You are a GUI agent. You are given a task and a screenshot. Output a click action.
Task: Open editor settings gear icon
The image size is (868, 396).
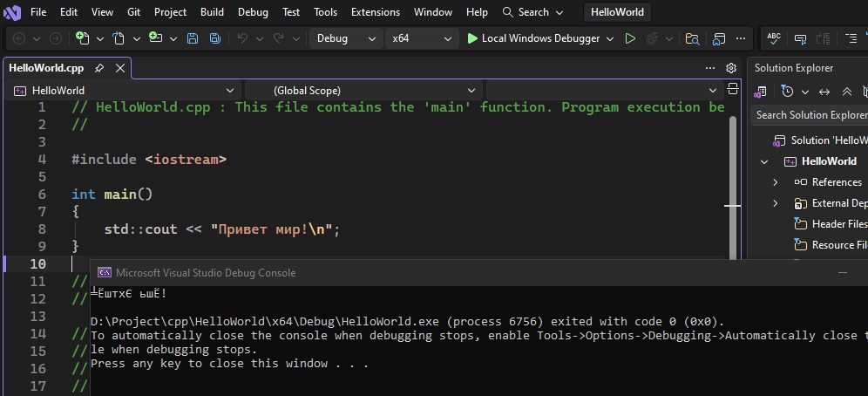pos(730,68)
